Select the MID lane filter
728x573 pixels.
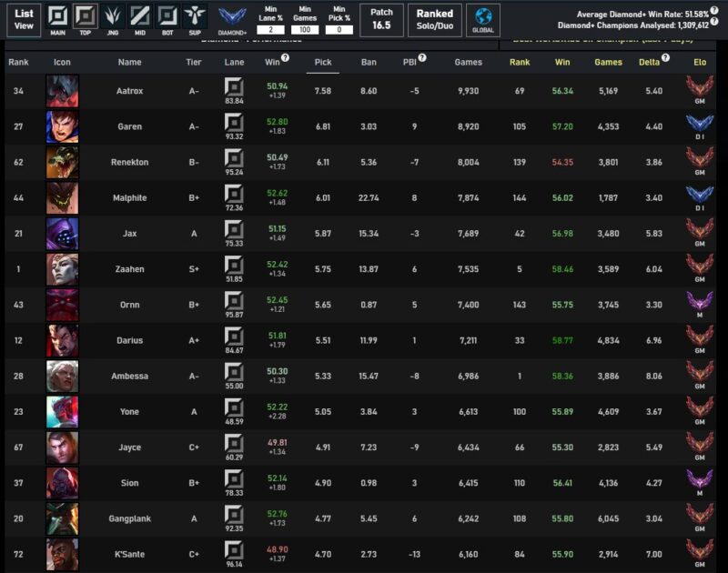coord(139,17)
